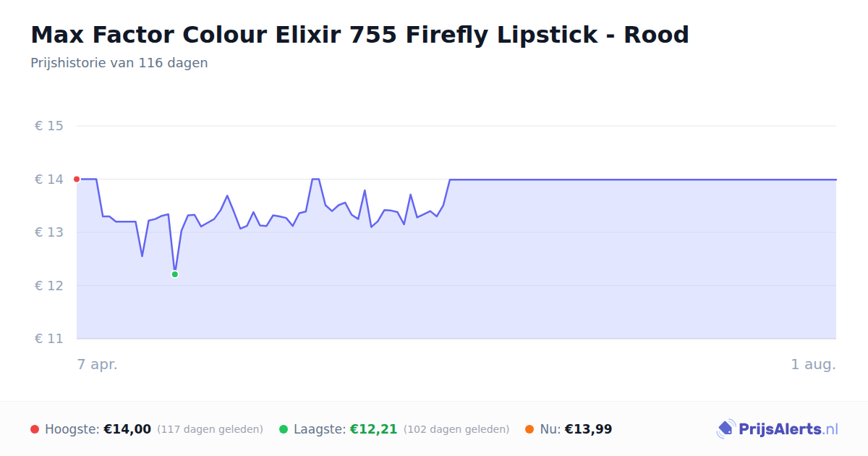The height and width of the screenshot is (456, 868).
Task: Click the € 15 axis label
Action: [49, 126]
